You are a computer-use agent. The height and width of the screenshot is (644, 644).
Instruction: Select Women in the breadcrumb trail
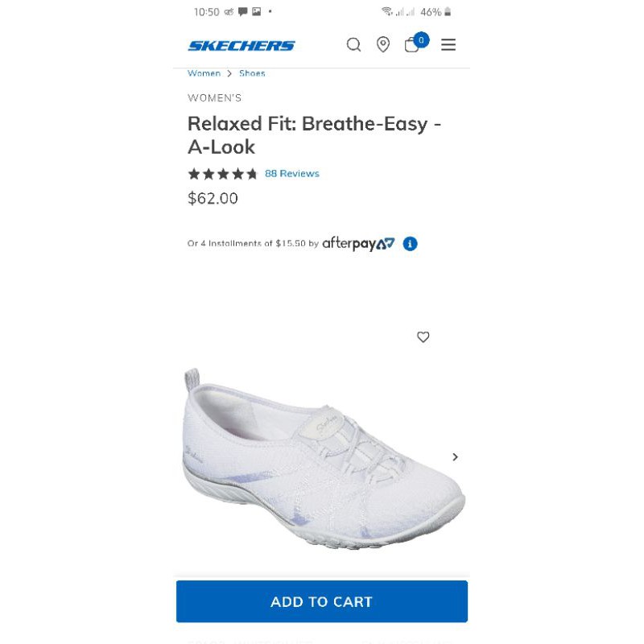(204, 73)
